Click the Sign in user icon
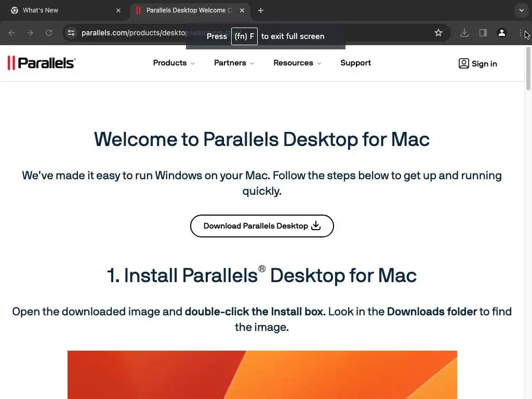 [464, 63]
